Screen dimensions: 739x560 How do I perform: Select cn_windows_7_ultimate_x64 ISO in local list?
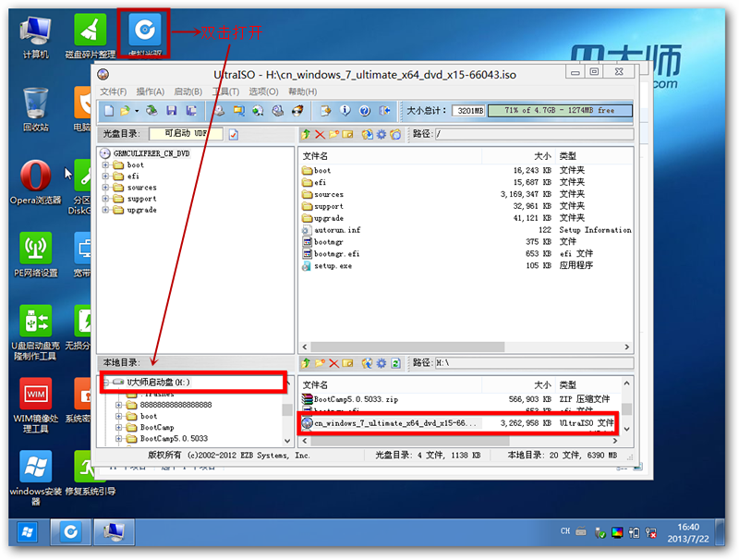click(x=395, y=423)
